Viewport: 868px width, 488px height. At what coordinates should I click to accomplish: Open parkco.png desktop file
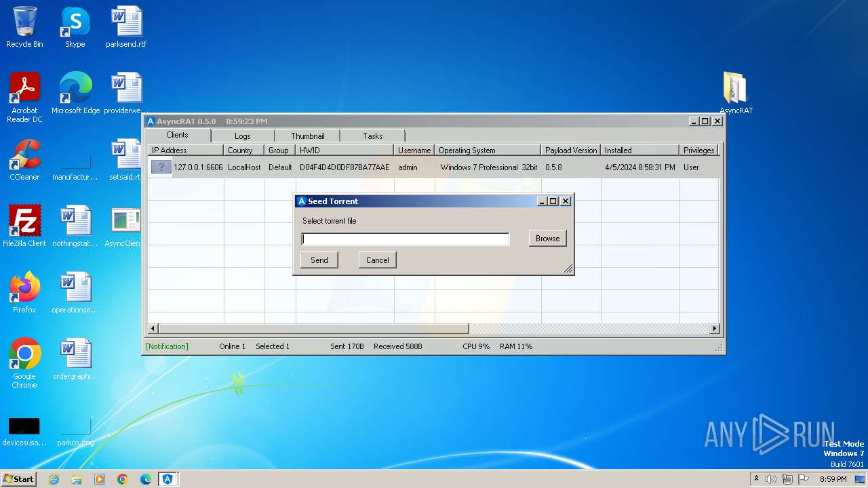point(75,432)
